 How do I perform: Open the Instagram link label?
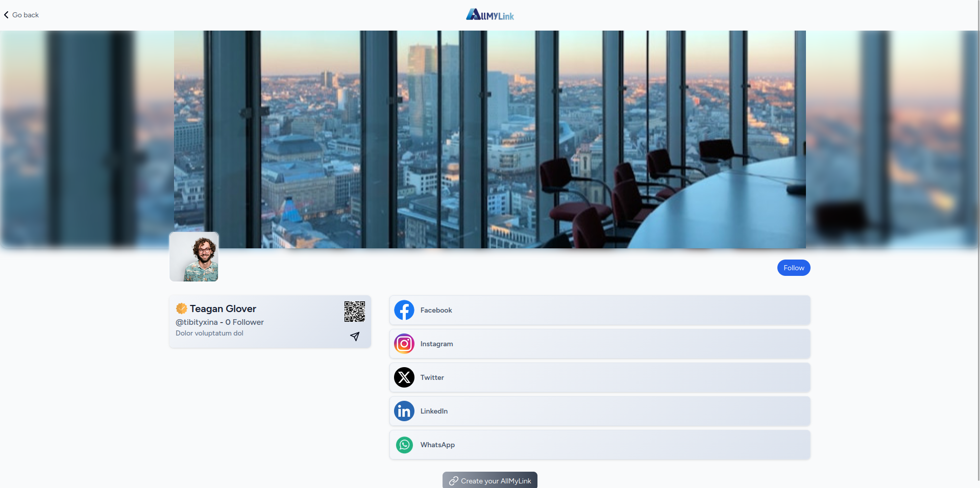click(436, 344)
